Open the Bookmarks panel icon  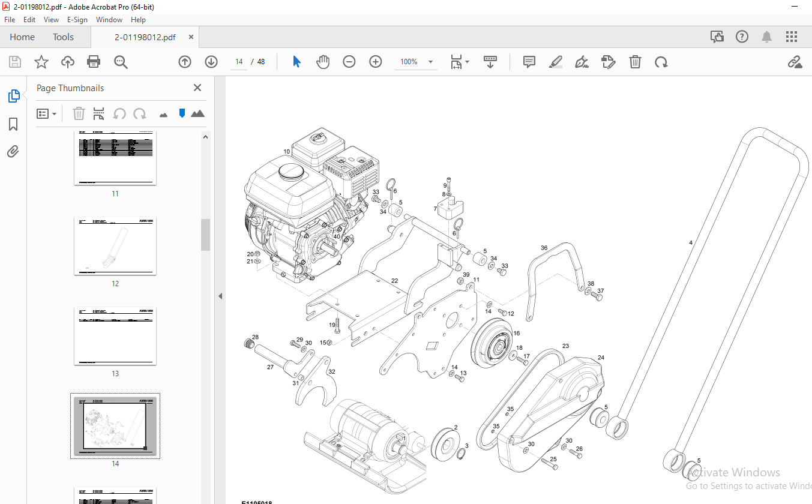tap(13, 124)
